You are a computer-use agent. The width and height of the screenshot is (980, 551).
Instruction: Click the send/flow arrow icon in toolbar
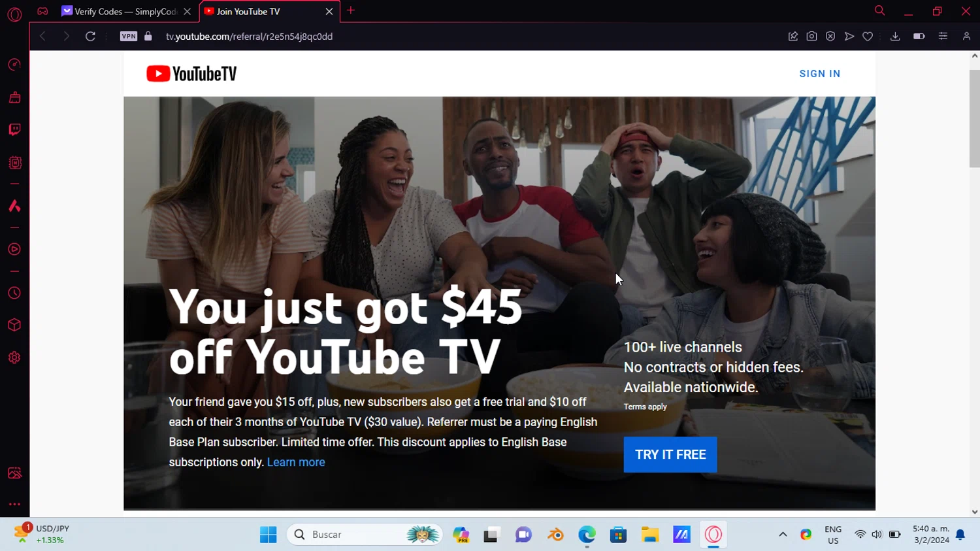pyautogui.click(x=849, y=37)
